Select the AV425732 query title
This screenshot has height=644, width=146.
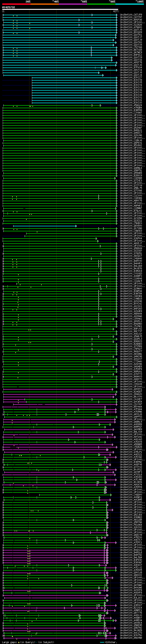click(8, 8)
